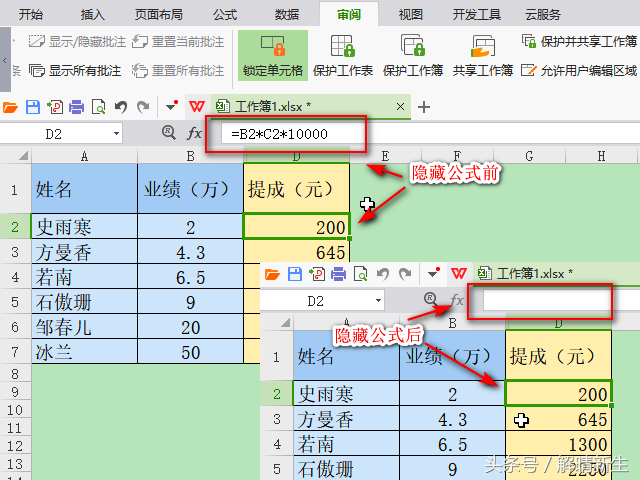The width and height of the screenshot is (640, 480).
Task: Click the WPS home W icon in main window
Action: (197, 107)
